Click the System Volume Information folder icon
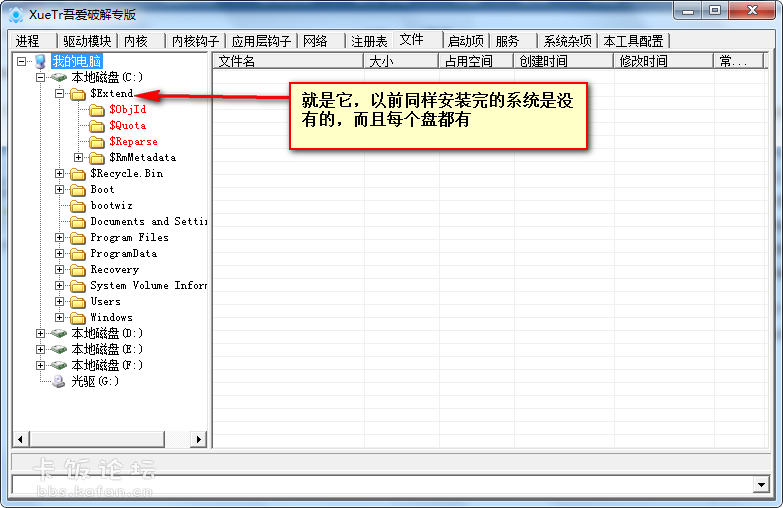783x508 pixels. pos(78,286)
